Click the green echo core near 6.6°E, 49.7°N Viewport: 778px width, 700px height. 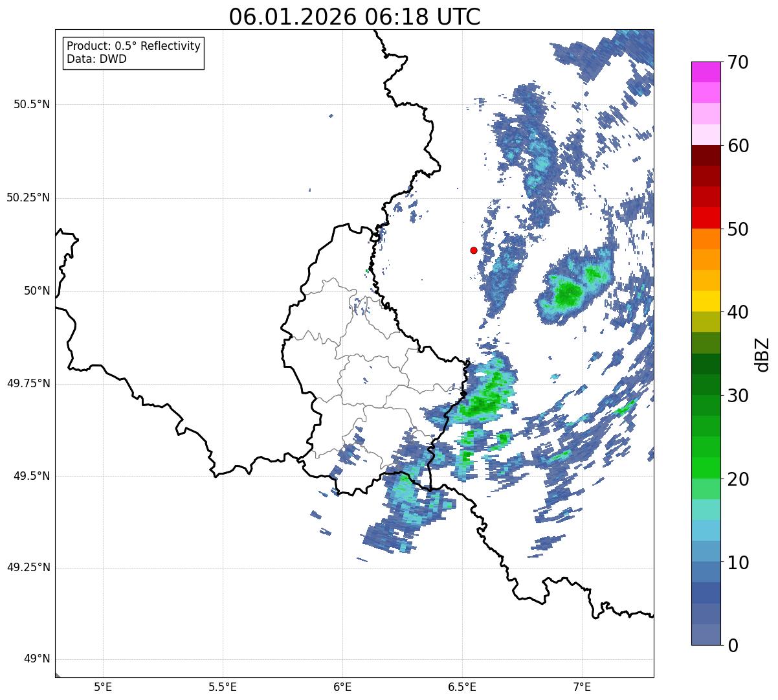(482, 405)
